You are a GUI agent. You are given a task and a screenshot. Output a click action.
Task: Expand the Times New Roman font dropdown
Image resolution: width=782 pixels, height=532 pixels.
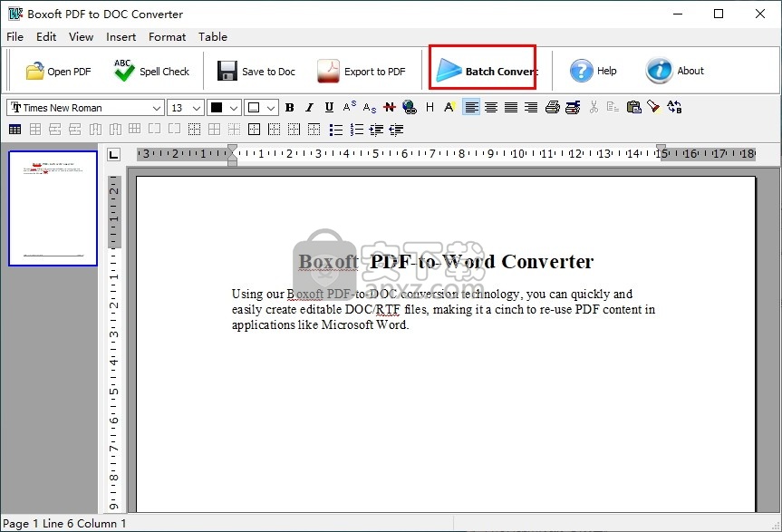pos(157,108)
